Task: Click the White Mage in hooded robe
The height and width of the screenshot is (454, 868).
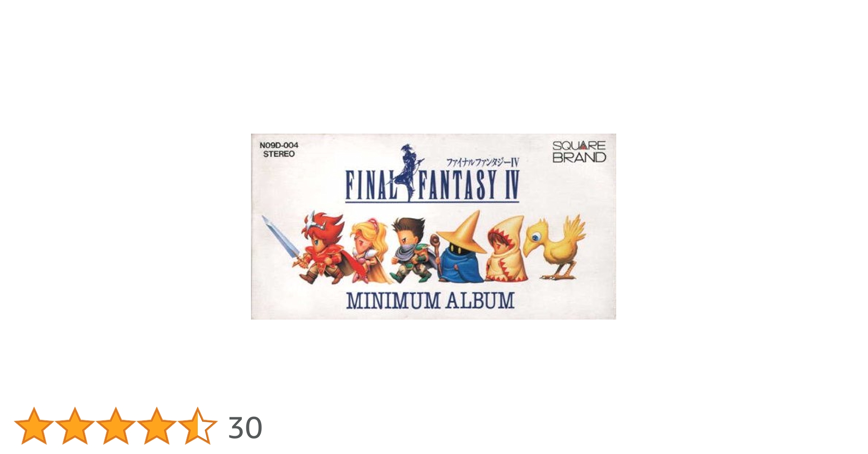Action: [x=505, y=249]
